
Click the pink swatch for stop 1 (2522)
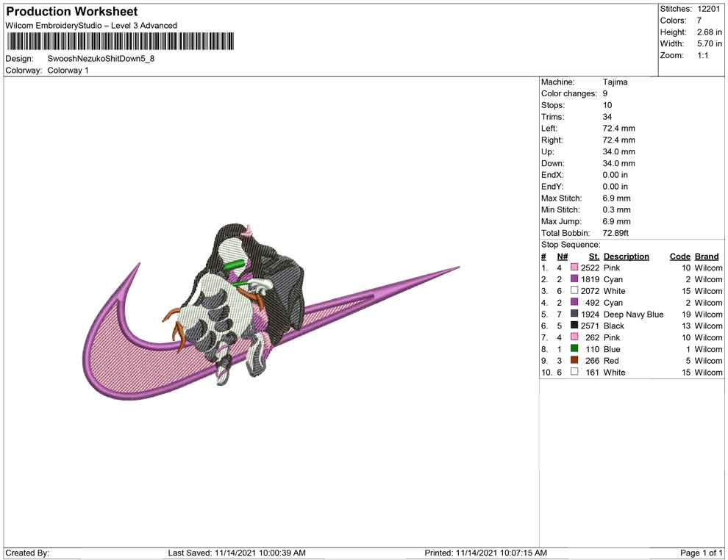pyautogui.click(x=574, y=268)
